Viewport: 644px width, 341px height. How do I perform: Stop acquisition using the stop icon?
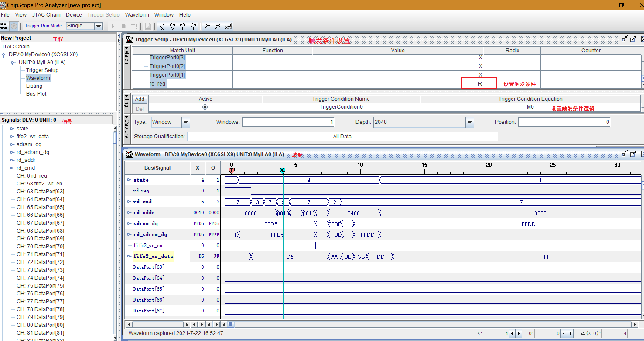(x=123, y=26)
